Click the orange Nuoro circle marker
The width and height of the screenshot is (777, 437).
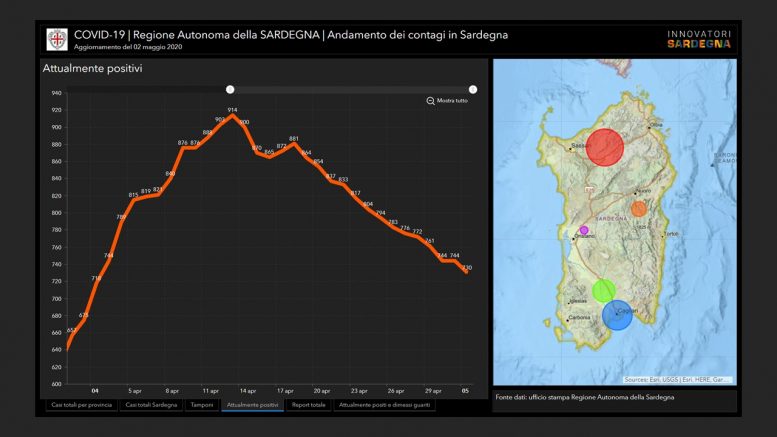tap(639, 209)
